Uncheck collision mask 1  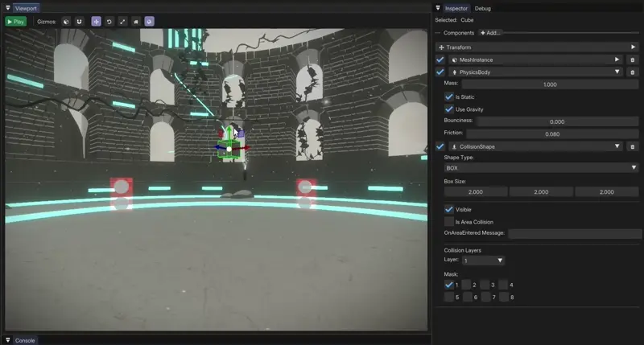point(449,285)
